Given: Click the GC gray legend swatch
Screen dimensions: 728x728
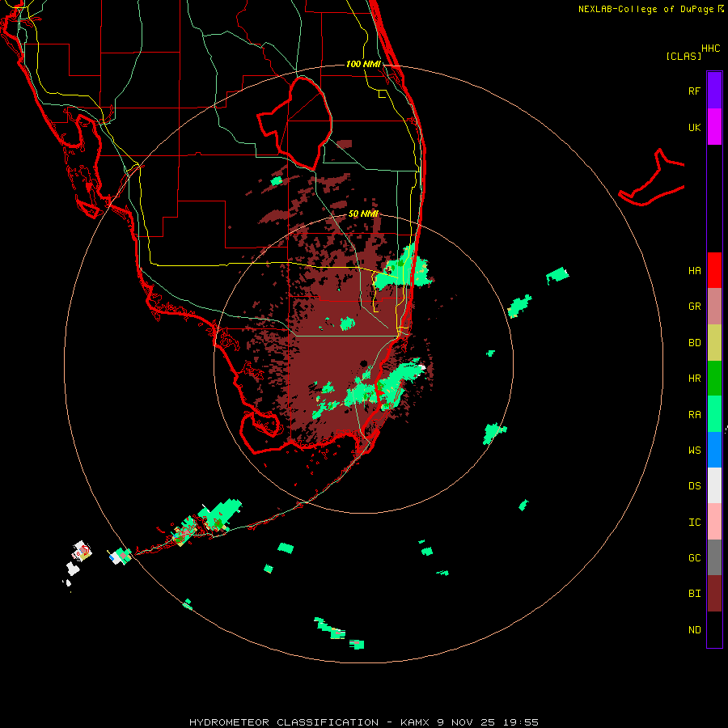Looking at the screenshot, I should coord(714,557).
